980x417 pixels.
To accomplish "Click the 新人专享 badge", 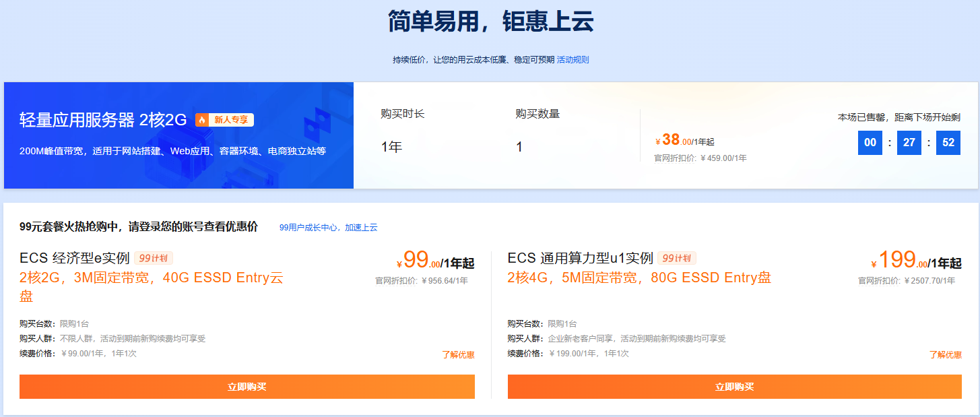I will tap(224, 120).
